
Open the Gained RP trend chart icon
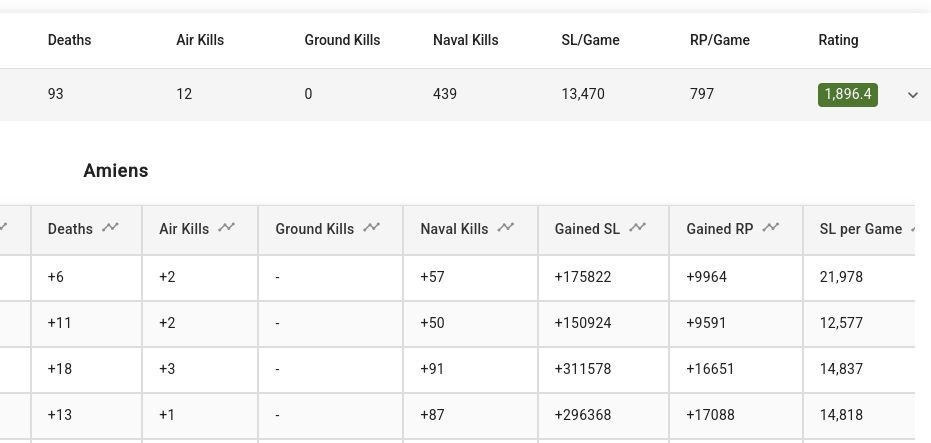pos(771,228)
